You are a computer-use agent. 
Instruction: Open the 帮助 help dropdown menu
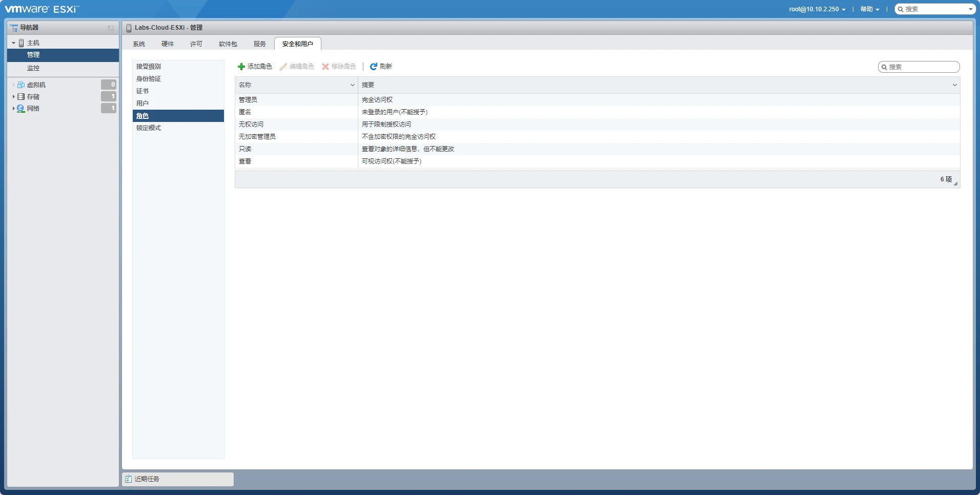pyautogui.click(x=869, y=9)
